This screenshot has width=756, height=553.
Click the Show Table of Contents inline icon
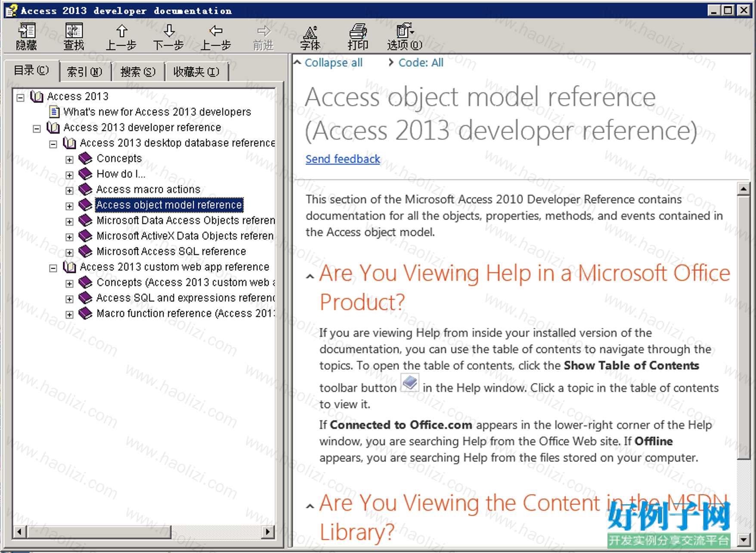tap(410, 382)
